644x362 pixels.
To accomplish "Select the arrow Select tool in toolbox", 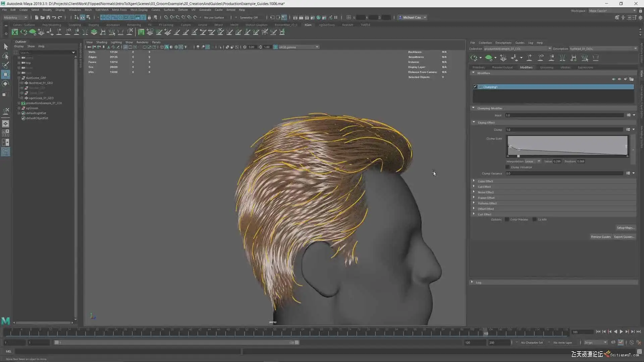I will pos(6,47).
